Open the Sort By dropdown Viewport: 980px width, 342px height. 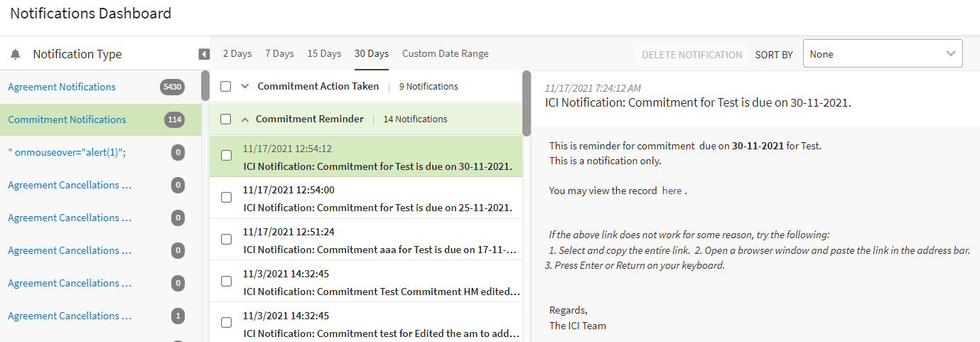click(882, 54)
